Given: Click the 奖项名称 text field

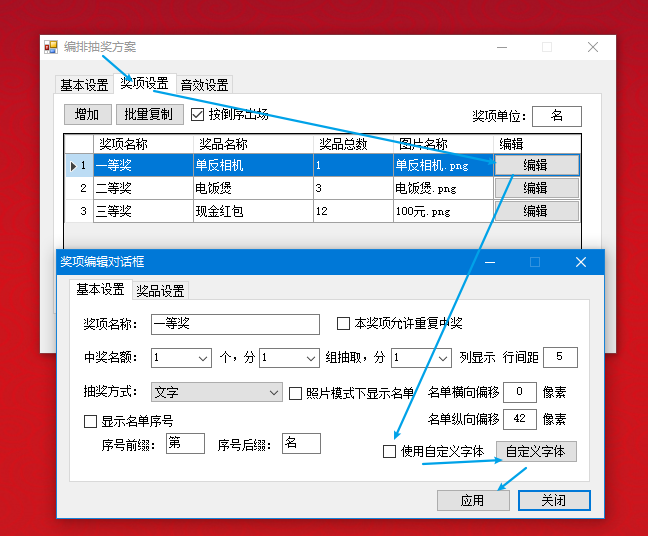Looking at the screenshot, I should click(235, 324).
